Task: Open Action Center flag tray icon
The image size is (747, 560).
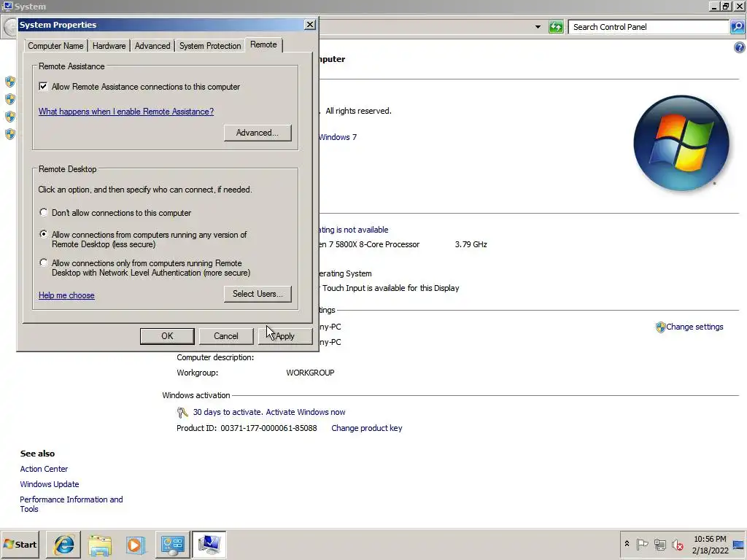Action: 642,544
